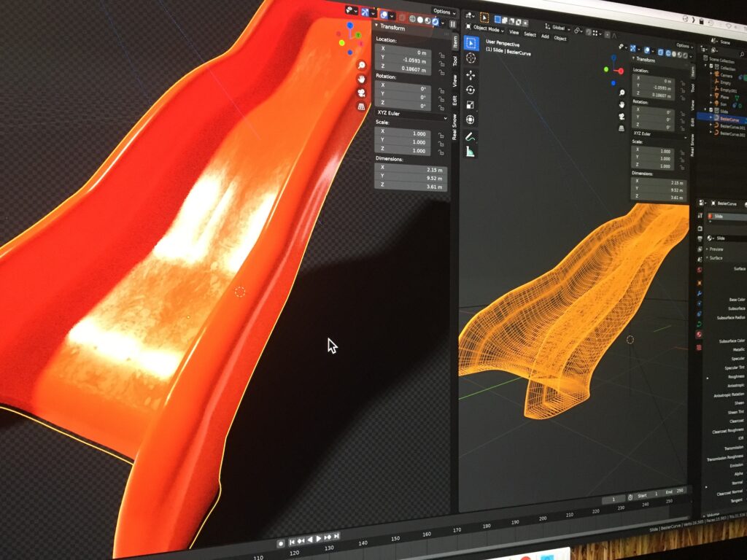Click the Tweak select cursor icon in header
The height and width of the screenshot is (560, 747).
coord(484,17)
